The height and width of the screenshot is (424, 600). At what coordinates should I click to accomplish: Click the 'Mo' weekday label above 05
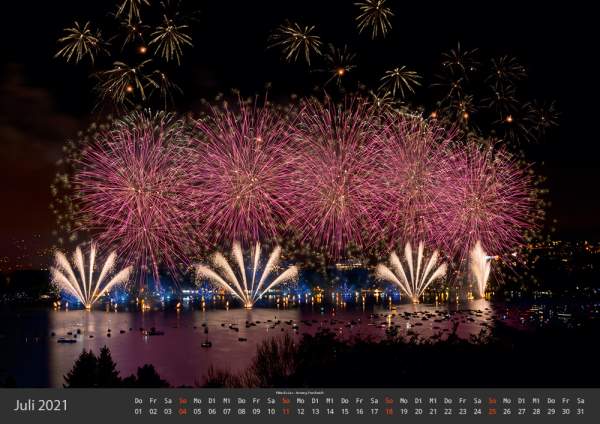[x=197, y=401]
